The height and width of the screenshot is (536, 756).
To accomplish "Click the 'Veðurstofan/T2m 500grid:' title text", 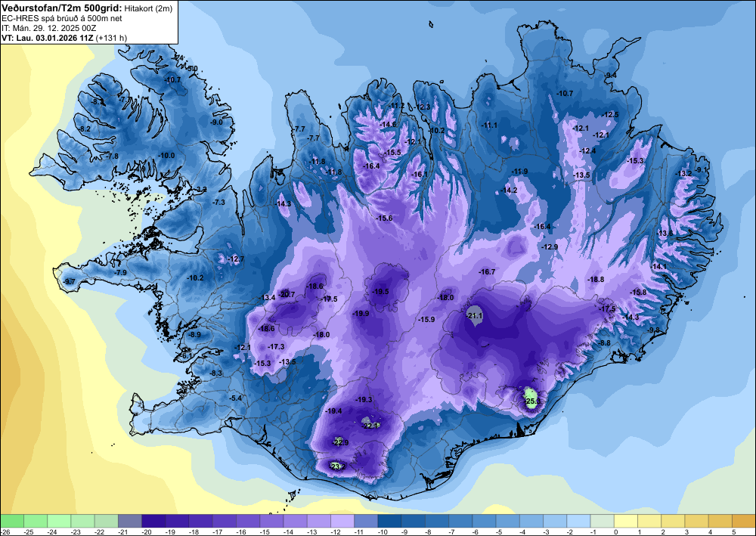I will tap(61, 8).
